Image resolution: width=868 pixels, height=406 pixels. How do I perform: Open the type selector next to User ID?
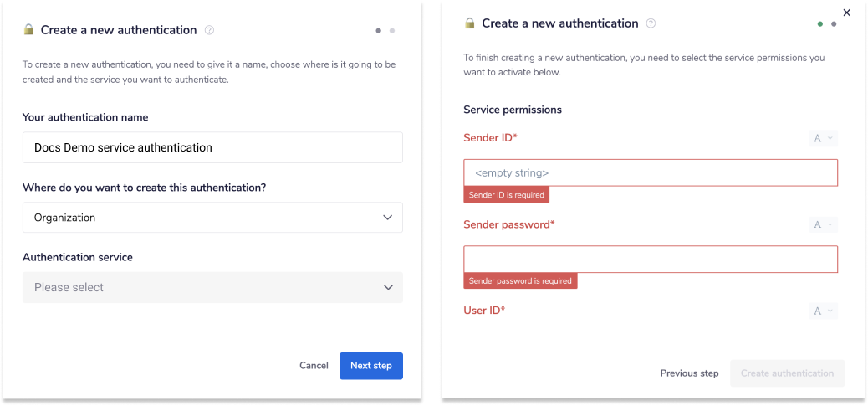823,311
